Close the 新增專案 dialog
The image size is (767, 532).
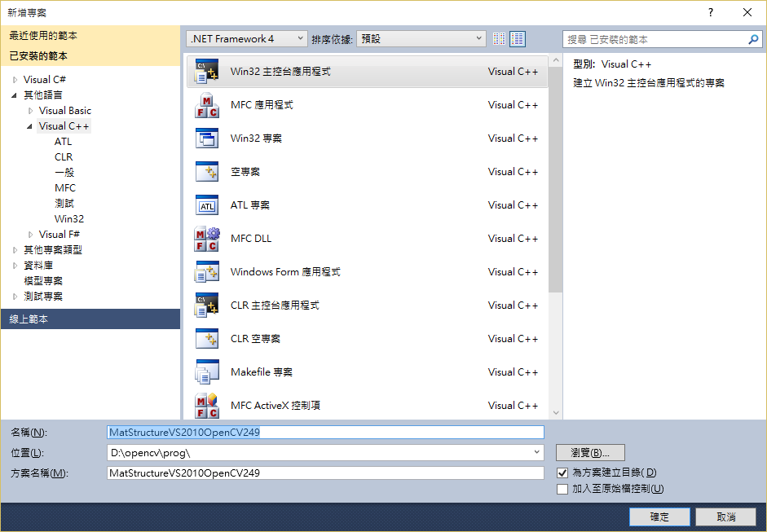(747, 12)
